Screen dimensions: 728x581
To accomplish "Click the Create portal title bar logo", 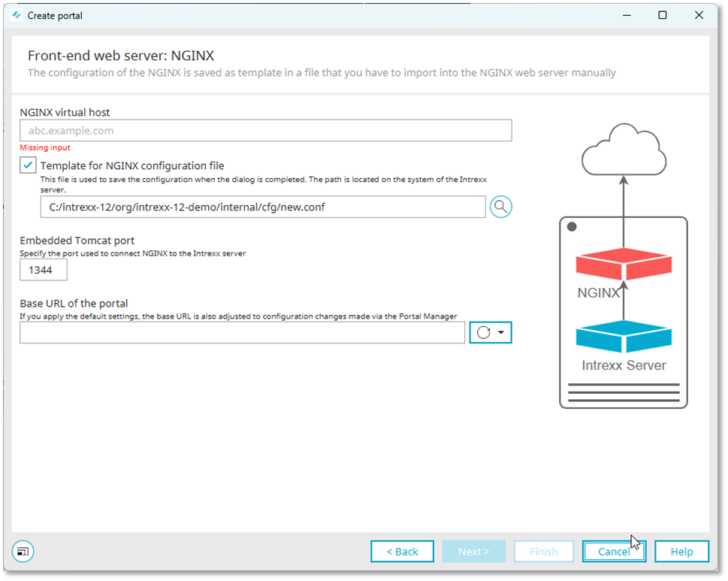I will pos(17,15).
